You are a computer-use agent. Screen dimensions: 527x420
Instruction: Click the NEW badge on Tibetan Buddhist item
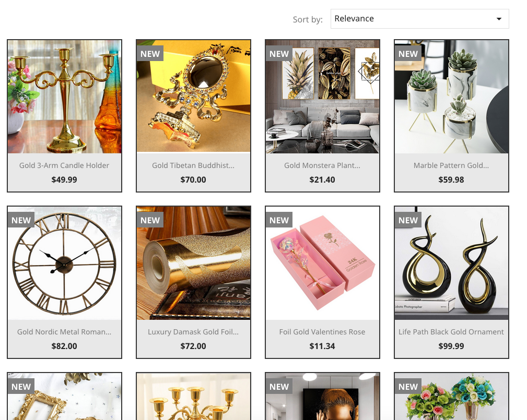pyautogui.click(x=150, y=53)
